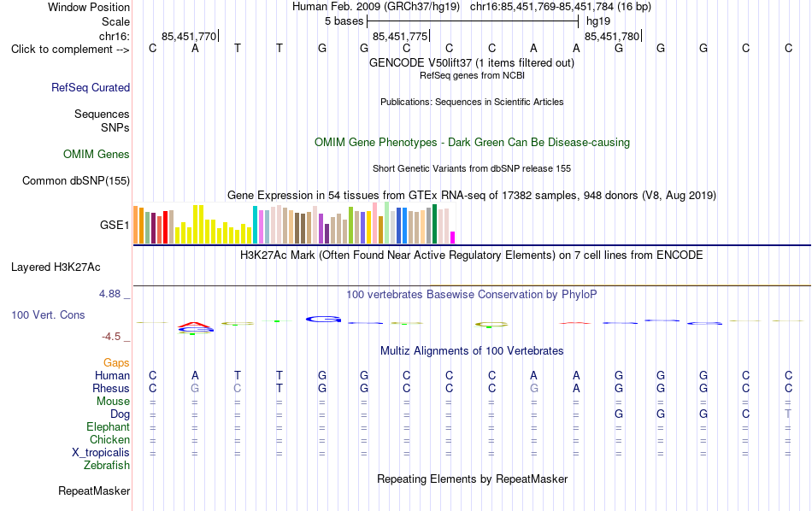The width and height of the screenshot is (812, 511).
Task: Click the chr16:85,451,769-85,451,784 position text
Action: click(561, 7)
